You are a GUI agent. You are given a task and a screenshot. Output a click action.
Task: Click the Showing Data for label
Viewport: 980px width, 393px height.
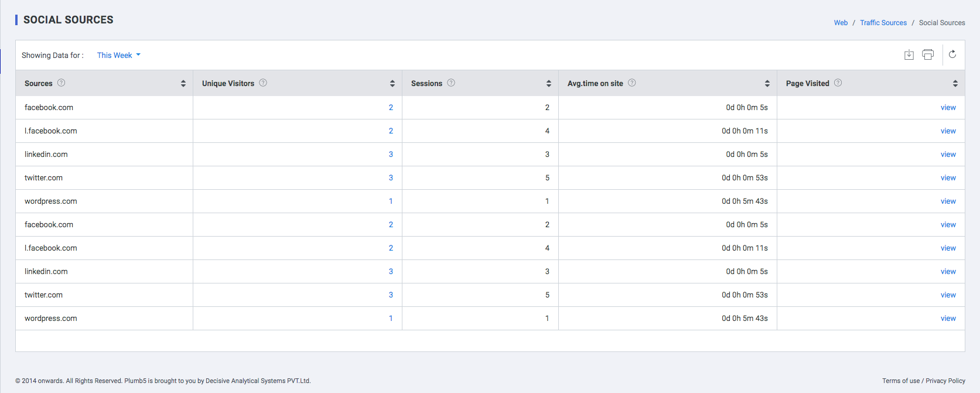pyautogui.click(x=53, y=55)
